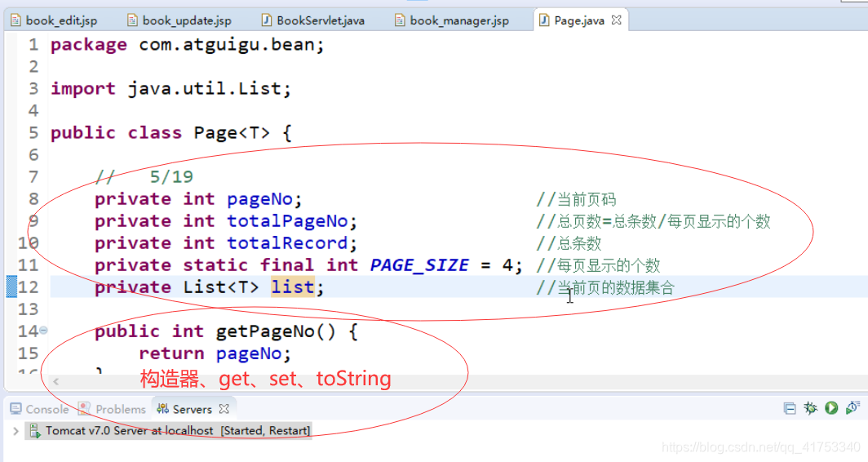868x462 pixels.
Task: Click the 'totalRecord;' field name
Action: [x=292, y=243]
